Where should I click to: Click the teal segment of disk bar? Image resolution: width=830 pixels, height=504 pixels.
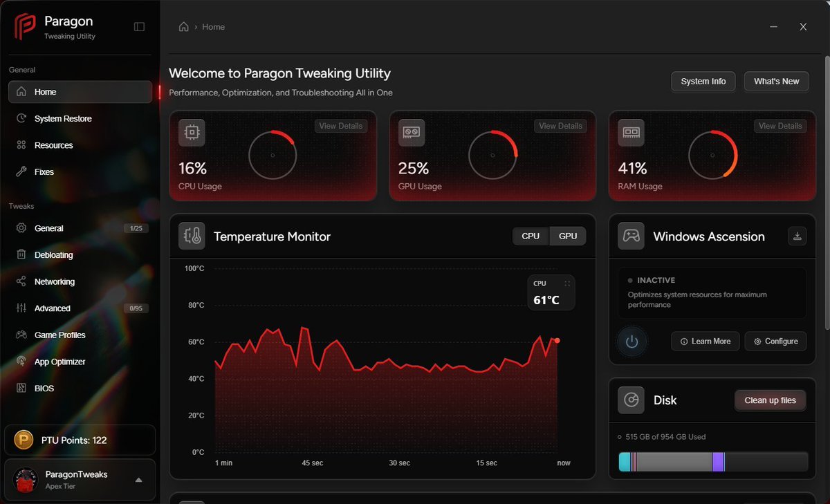coord(625,462)
